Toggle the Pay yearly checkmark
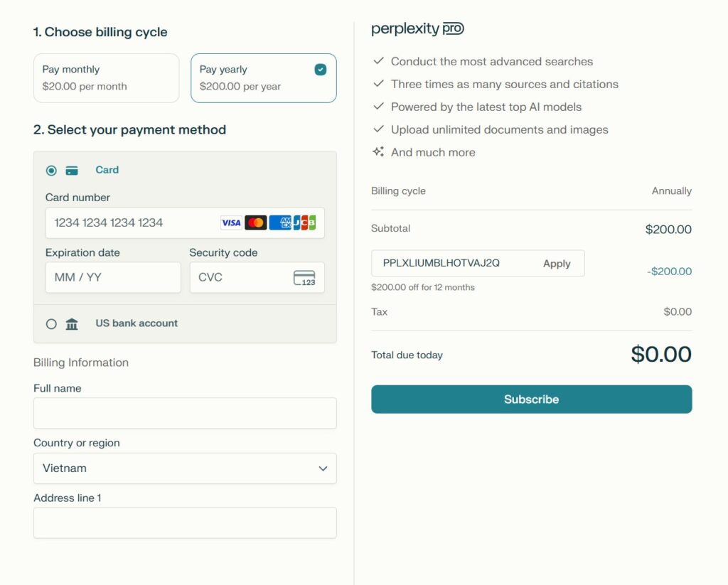The height and width of the screenshot is (585, 728). click(x=321, y=70)
